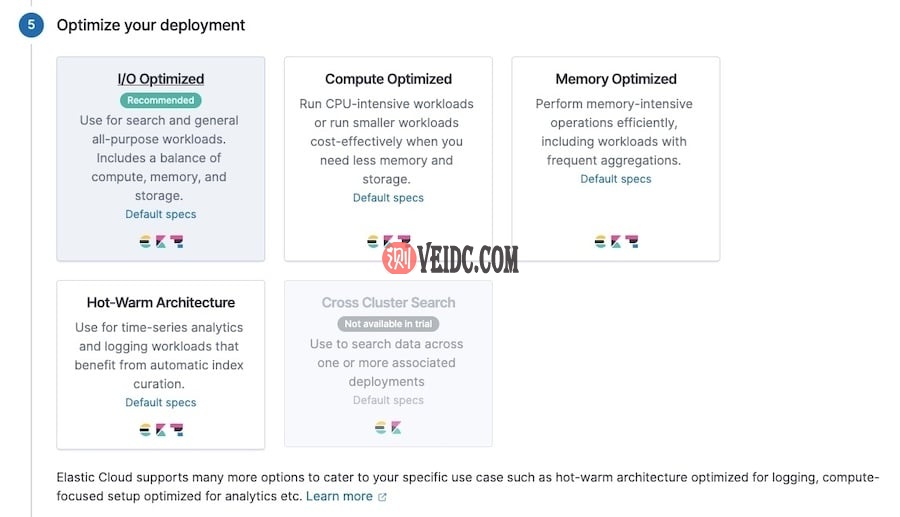Click the external link icon beside Learn more

pyautogui.click(x=382, y=497)
